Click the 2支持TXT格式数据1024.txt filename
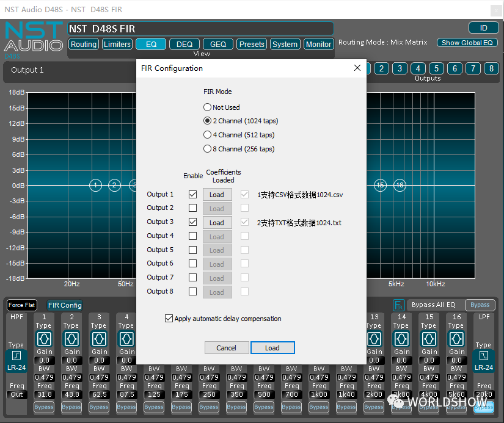This screenshot has width=504, height=423. tap(299, 223)
